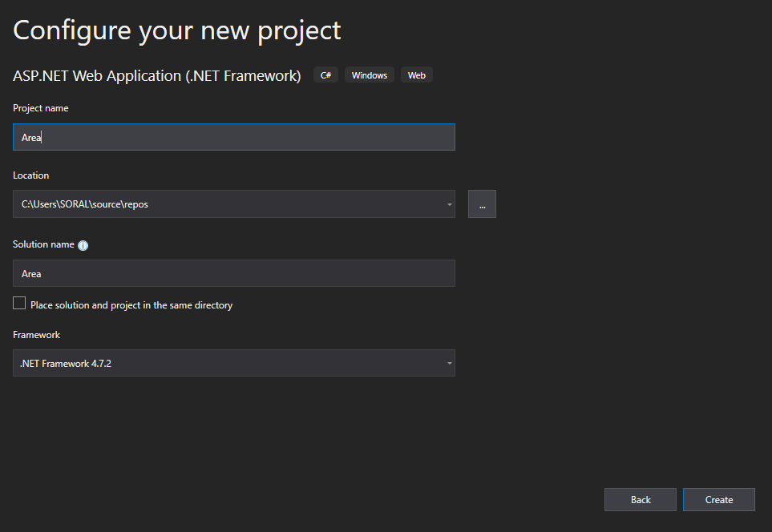
Task: Click the Framework label text
Action: tap(36, 335)
